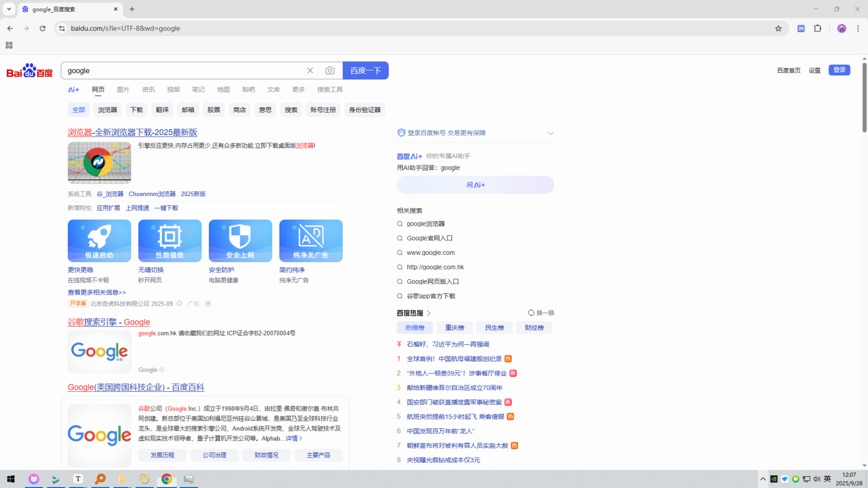Select the 全部 filter chip

pyautogui.click(x=78, y=110)
